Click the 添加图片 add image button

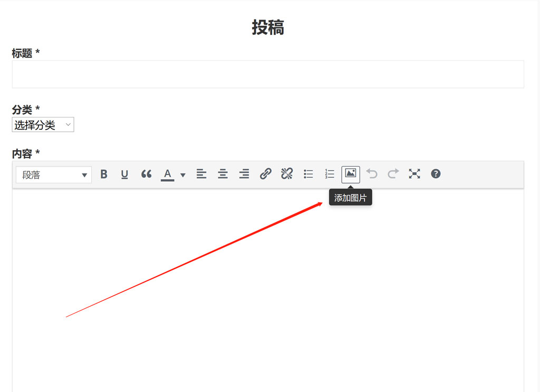pyautogui.click(x=351, y=174)
